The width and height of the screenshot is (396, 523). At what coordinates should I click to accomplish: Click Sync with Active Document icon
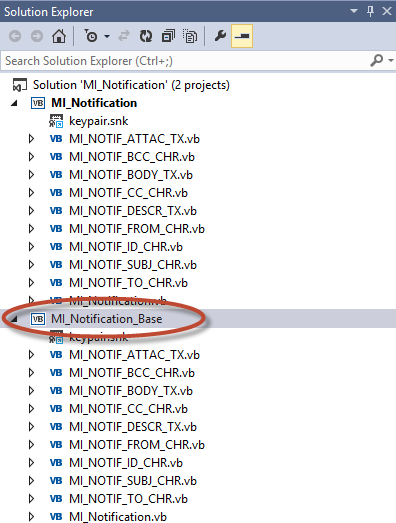pyautogui.click(x=124, y=36)
